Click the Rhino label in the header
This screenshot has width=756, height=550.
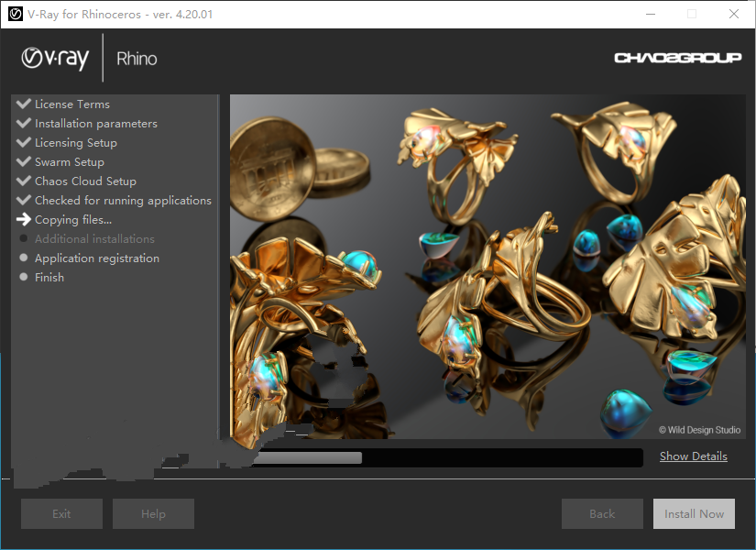point(137,59)
